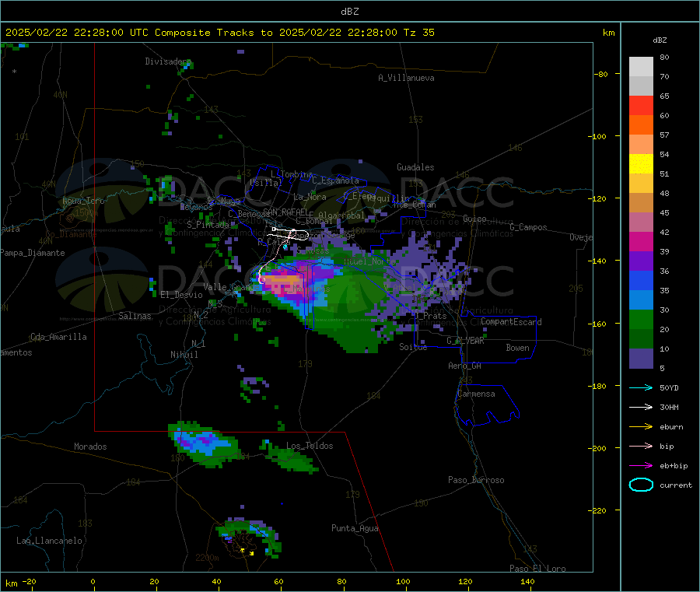The image size is (700, 592).
Task: Click the 'current' legend label
Action: coord(676,485)
